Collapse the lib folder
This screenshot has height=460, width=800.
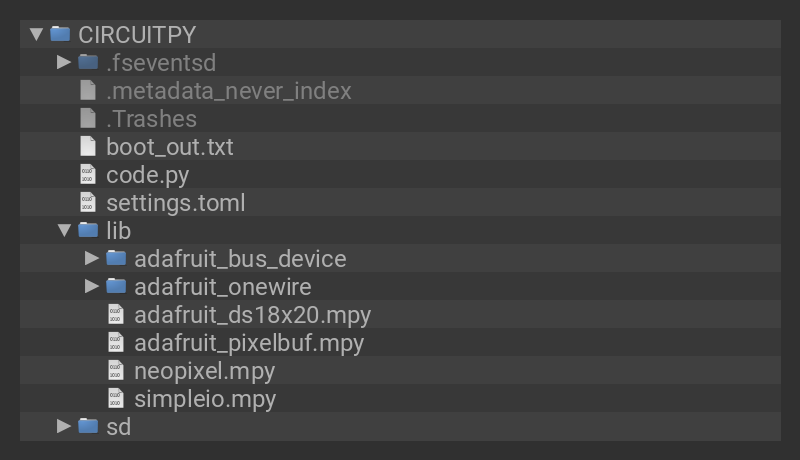pyautogui.click(x=64, y=231)
